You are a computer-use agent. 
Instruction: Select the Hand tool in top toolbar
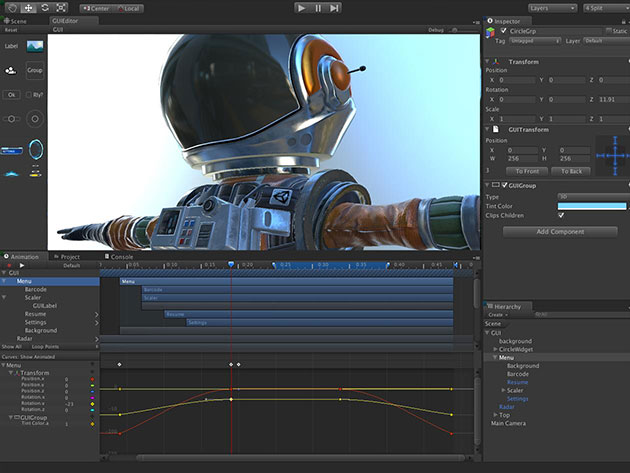coord(12,8)
